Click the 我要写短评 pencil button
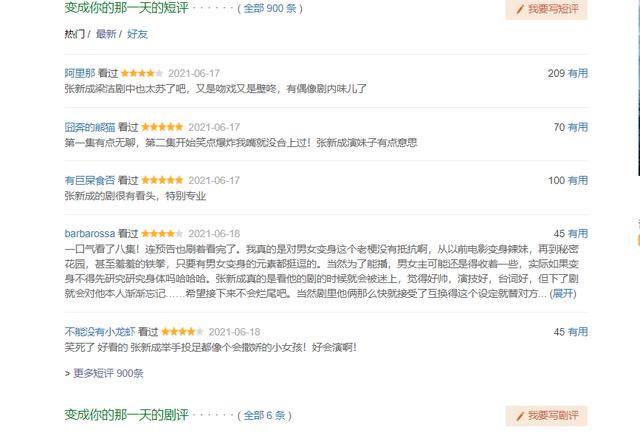Image resolution: width=640 pixels, height=433 pixels. point(547,9)
